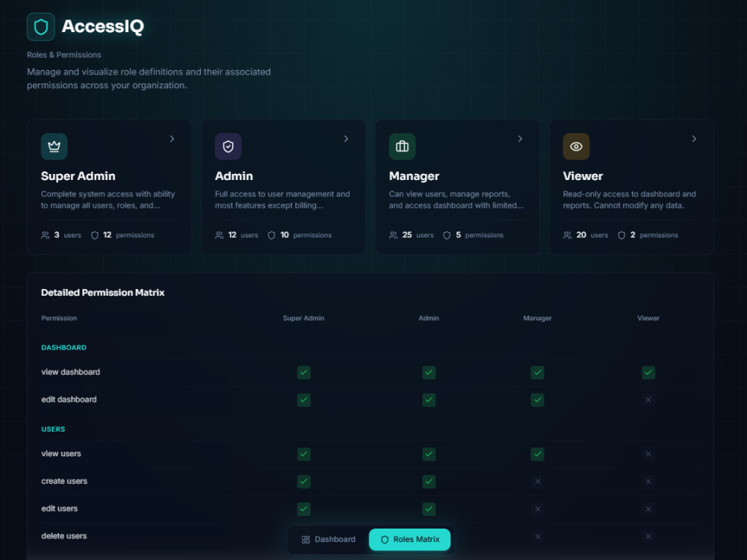
Task: Uncheck create users permission for Admin
Action: [428, 481]
